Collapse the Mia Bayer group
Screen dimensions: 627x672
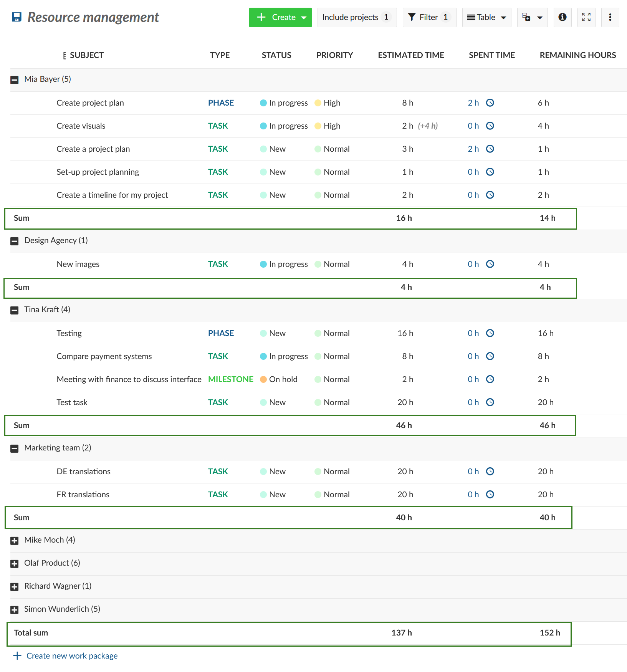[x=15, y=80]
